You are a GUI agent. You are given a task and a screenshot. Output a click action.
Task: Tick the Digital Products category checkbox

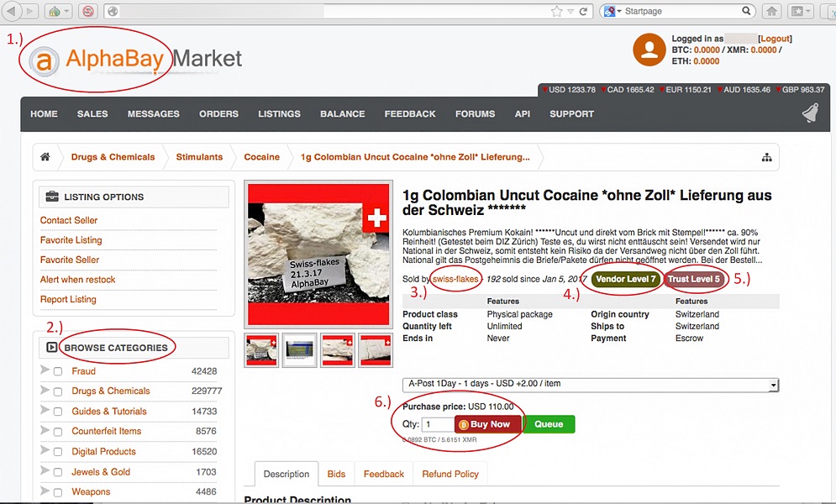58,452
